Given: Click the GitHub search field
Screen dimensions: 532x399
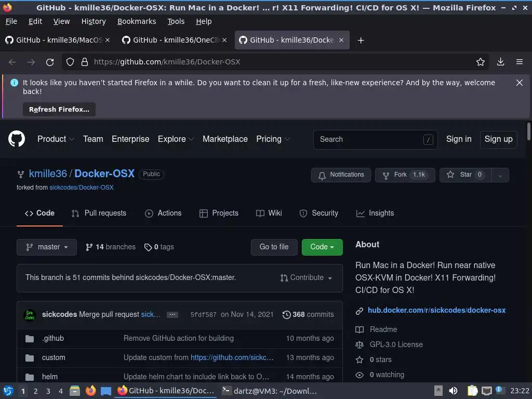Looking at the screenshot, I should point(375,139).
